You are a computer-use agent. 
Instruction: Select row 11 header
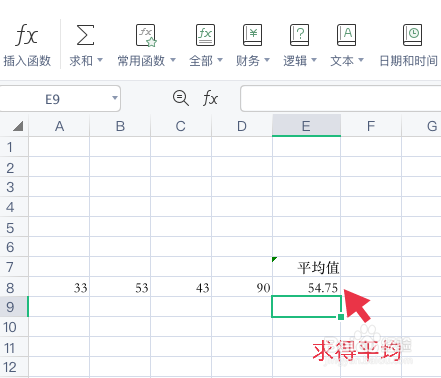[x=14, y=347]
